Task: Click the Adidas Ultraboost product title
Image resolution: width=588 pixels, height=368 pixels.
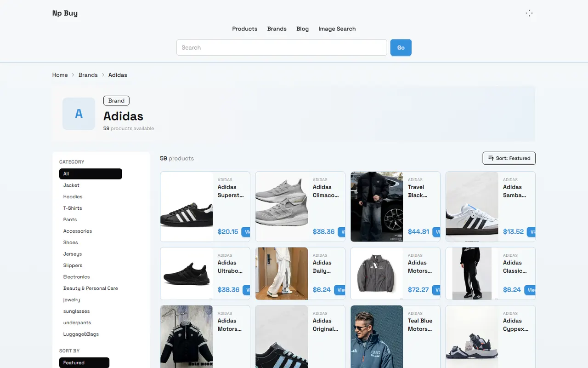Action: pyautogui.click(x=230, y=267)
